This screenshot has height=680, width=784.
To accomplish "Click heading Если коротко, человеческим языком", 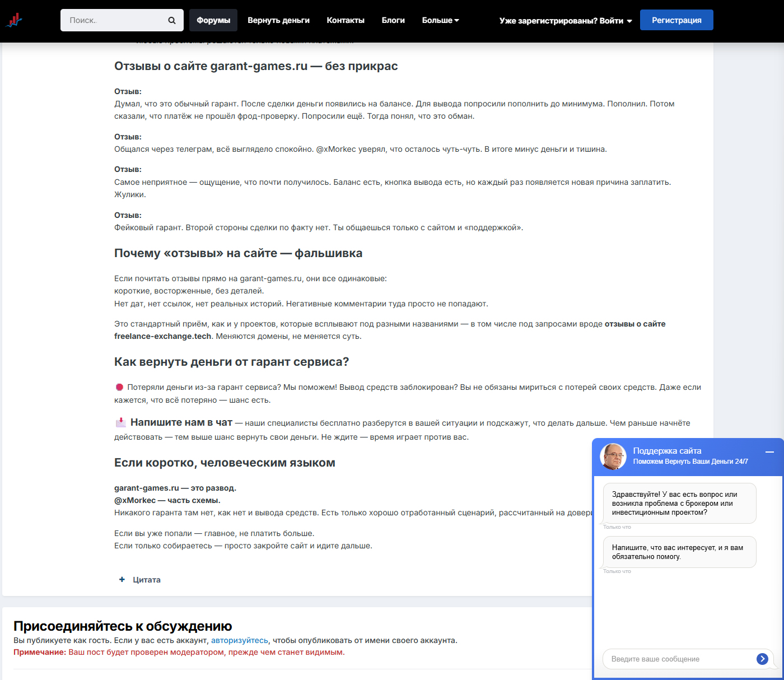I will pos(225,463).
